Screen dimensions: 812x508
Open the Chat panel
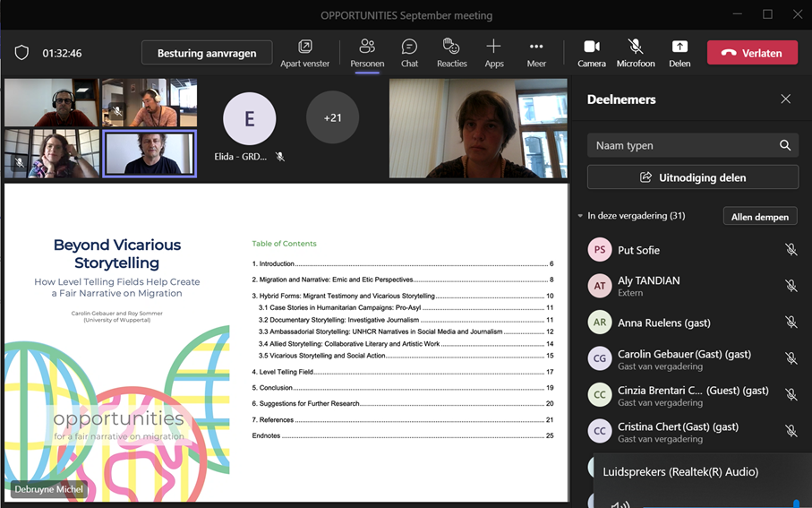[409, 53]
